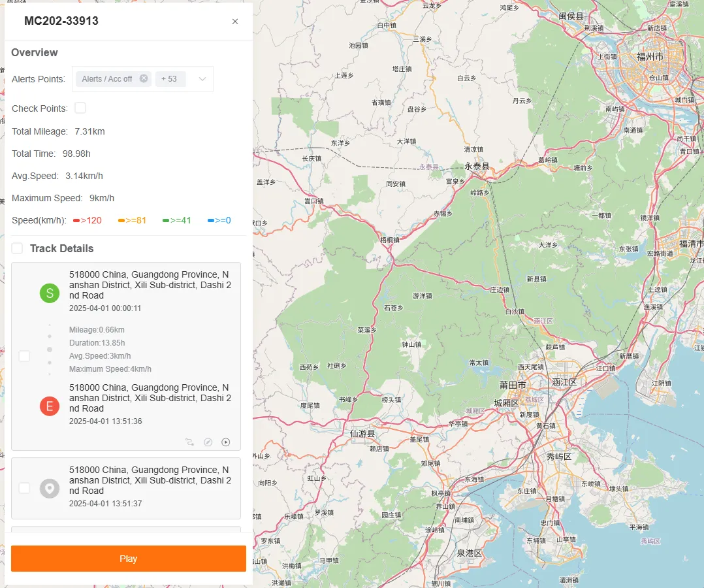Screen dimensions: 704x588
Task: Enable the Check Points checkbox
Action: (x=80, y=108)
